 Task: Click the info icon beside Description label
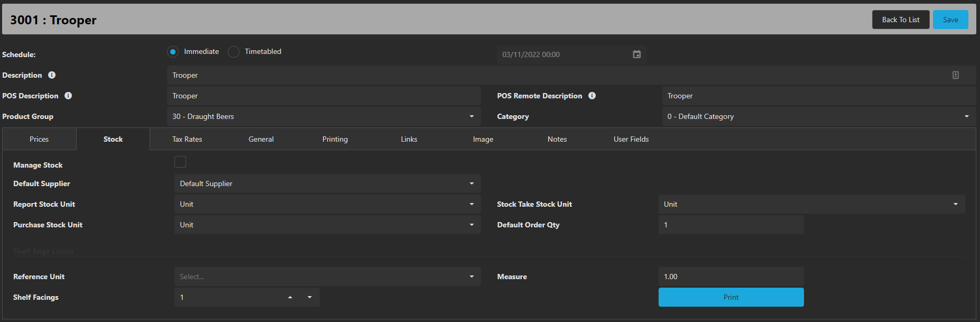(52, 75)
